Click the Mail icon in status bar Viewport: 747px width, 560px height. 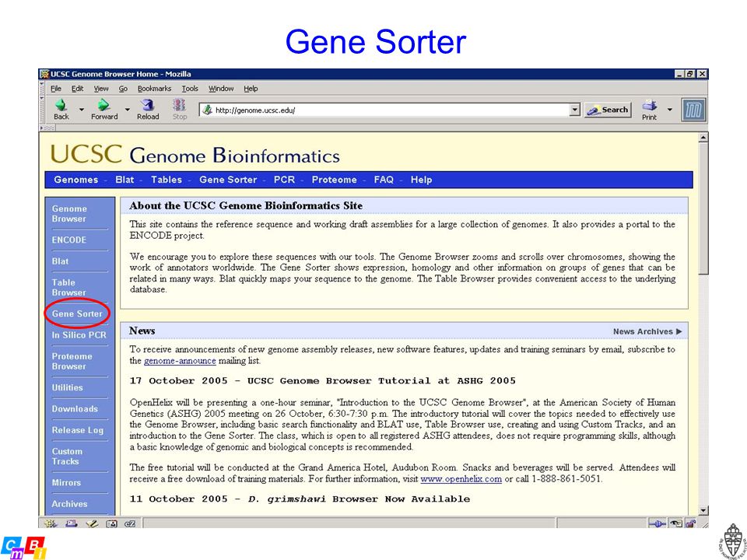[x=72, y=523]
